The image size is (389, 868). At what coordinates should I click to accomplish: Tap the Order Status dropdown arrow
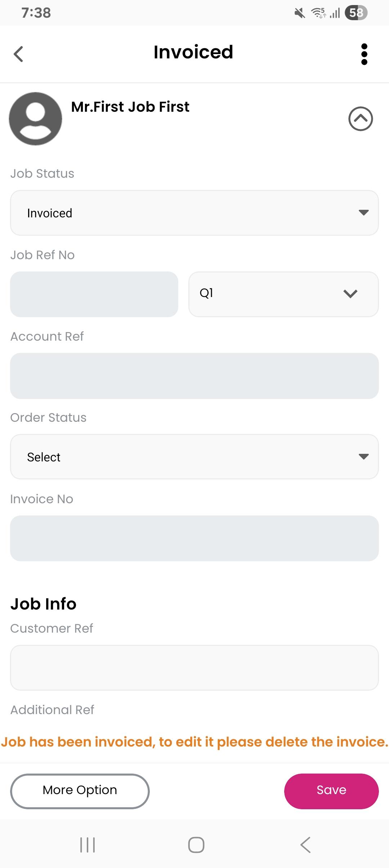[363, 457]
